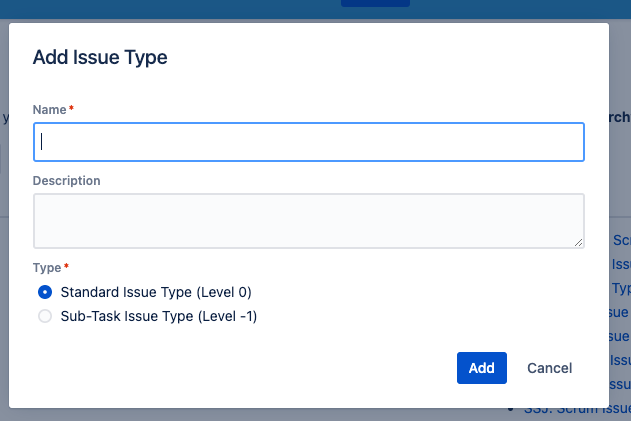Click the Name field label
Screen dimensions: 631x421
pos(49,109)
